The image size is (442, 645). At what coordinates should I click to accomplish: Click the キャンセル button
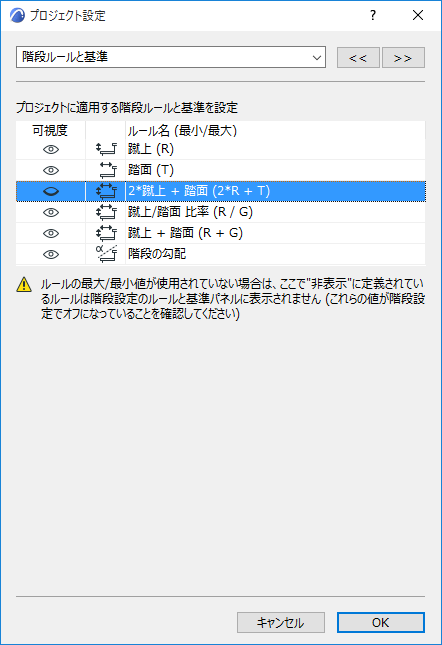point(281,622)
